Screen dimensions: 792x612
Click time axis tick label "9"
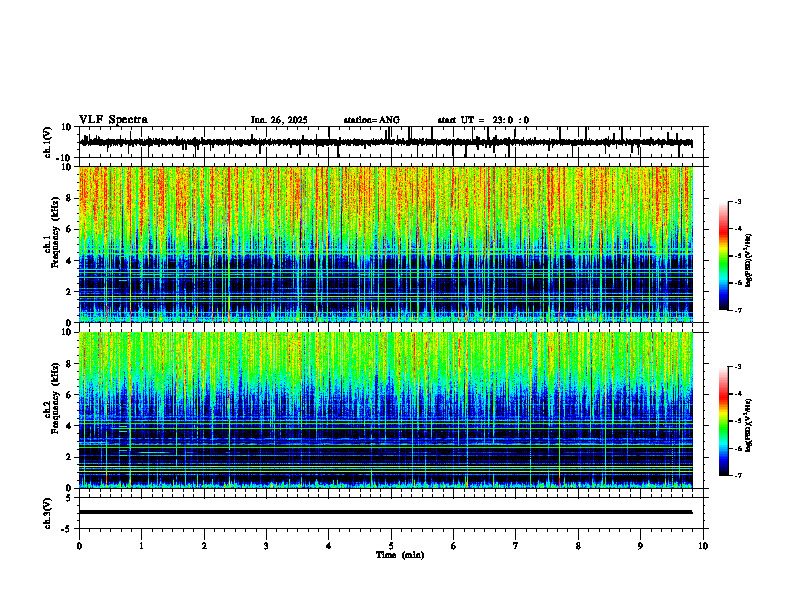[640, 546]
